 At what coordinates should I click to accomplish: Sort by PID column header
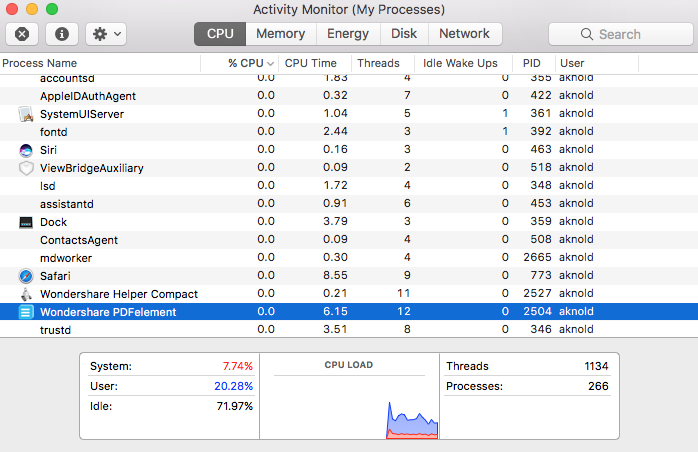pyautogui.click(x=534, y=63)
